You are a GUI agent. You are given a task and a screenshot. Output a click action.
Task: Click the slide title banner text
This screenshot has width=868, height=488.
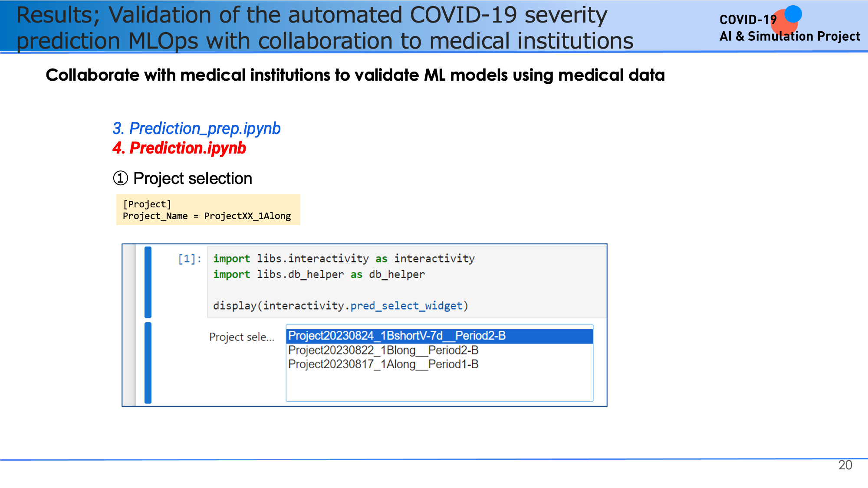(x=324, y=27)
